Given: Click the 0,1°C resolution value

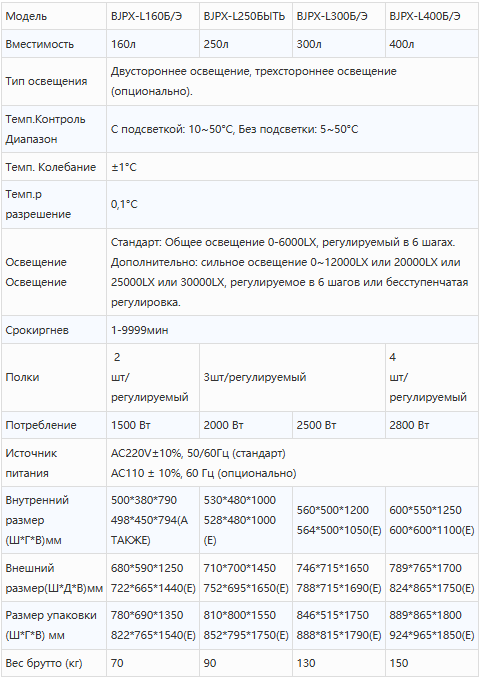Looking at the screenshot, I should [x=124, y=204].
